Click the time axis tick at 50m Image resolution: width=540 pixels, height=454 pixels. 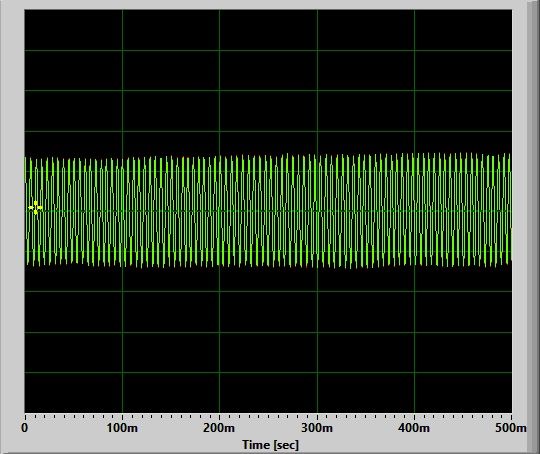pos(73,416)
